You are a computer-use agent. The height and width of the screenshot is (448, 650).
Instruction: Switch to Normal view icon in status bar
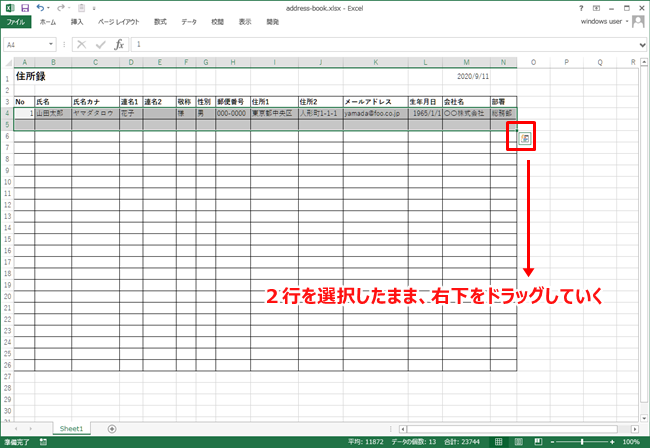(499, 442)
